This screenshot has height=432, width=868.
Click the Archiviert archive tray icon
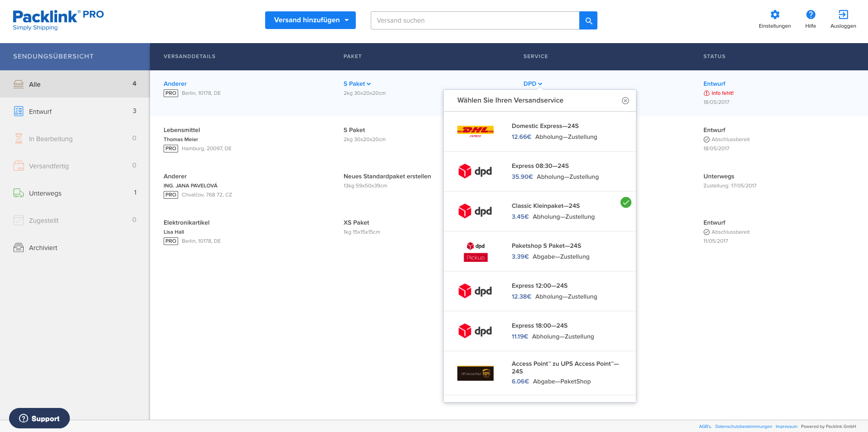point(19,247)
